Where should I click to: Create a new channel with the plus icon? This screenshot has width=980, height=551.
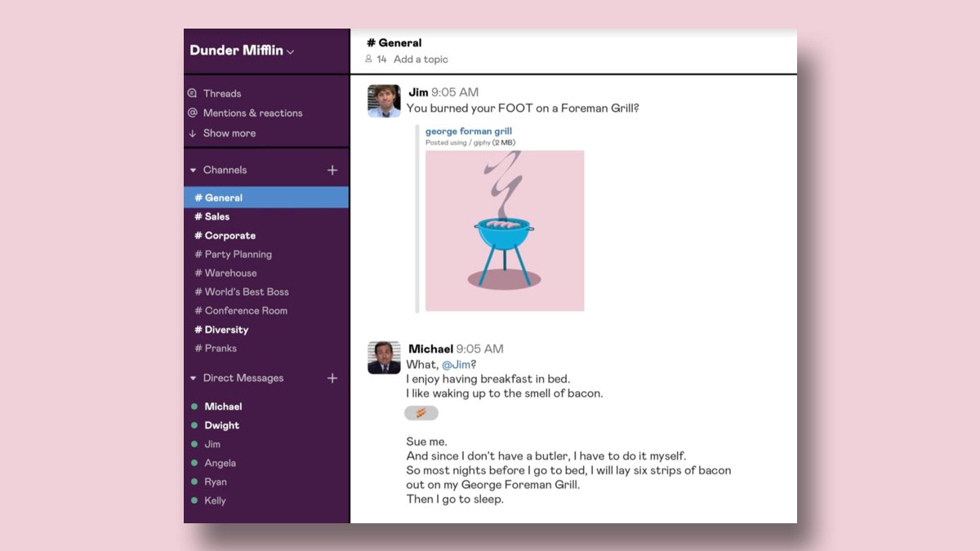(x=332, y=170)
